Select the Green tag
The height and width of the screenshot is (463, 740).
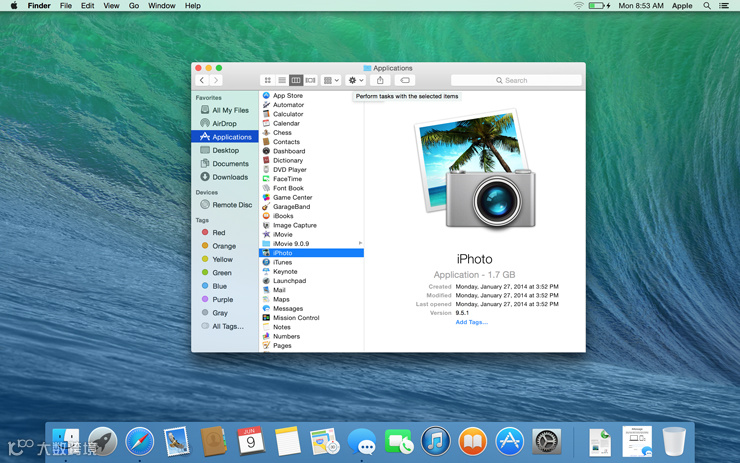pyautogui.click(x=225, y=272)
